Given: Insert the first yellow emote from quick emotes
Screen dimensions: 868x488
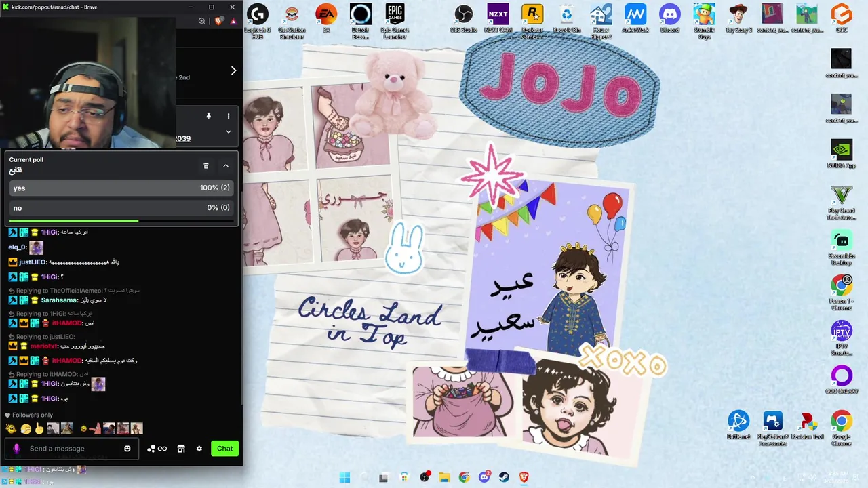Looking at the screenshot, I should click(11, 428).
